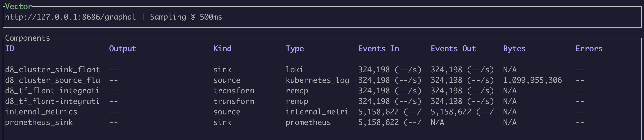Viewport: 644px width, 140px height.
Task: Select the d8_cluster_sink_flant component row
Action: point(52,69)
